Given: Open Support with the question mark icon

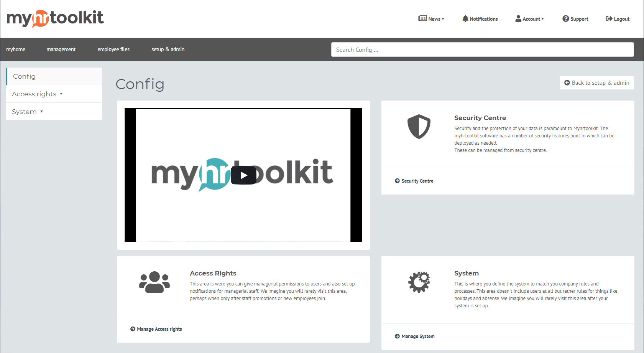Looking at the screenshot, I should [x=565, y=19].
